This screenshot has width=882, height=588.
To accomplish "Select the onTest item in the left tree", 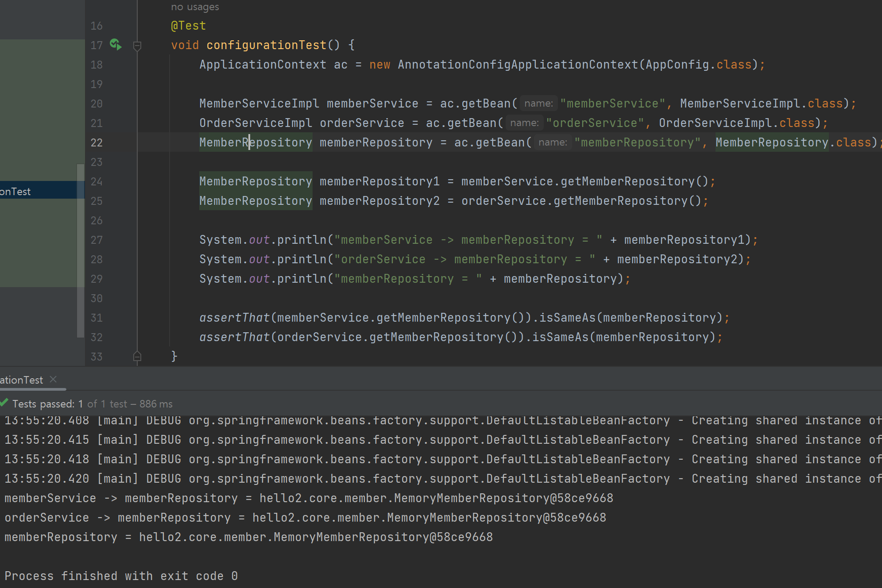I will point(16,192).
